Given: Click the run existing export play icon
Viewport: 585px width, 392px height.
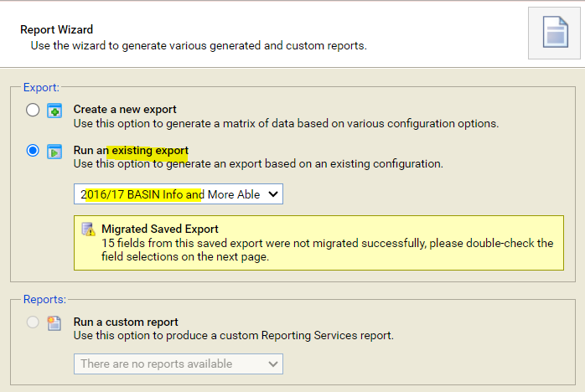Looking at the screenshot, I should tap(54, 152).
